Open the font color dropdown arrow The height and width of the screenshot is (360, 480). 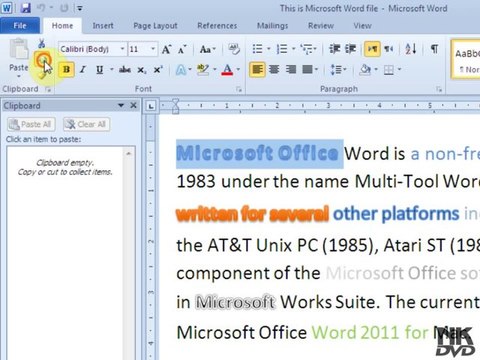point(238,69)
